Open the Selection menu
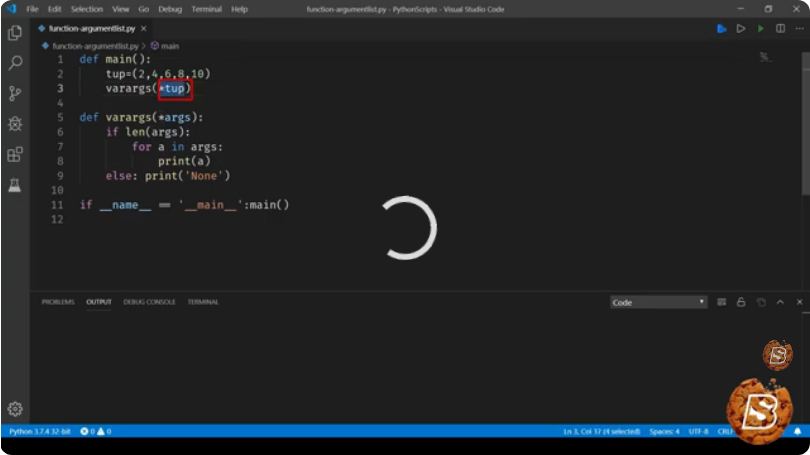This screenshot has width=810, height=455. pos(87,9)
